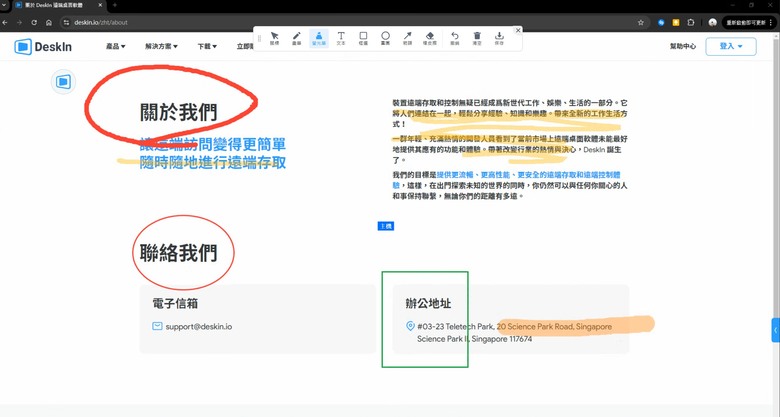Image resolution: width=780 pixels, height=417 pixels.
Task: Undo the last annotation stroke
Action: point(455,38)
